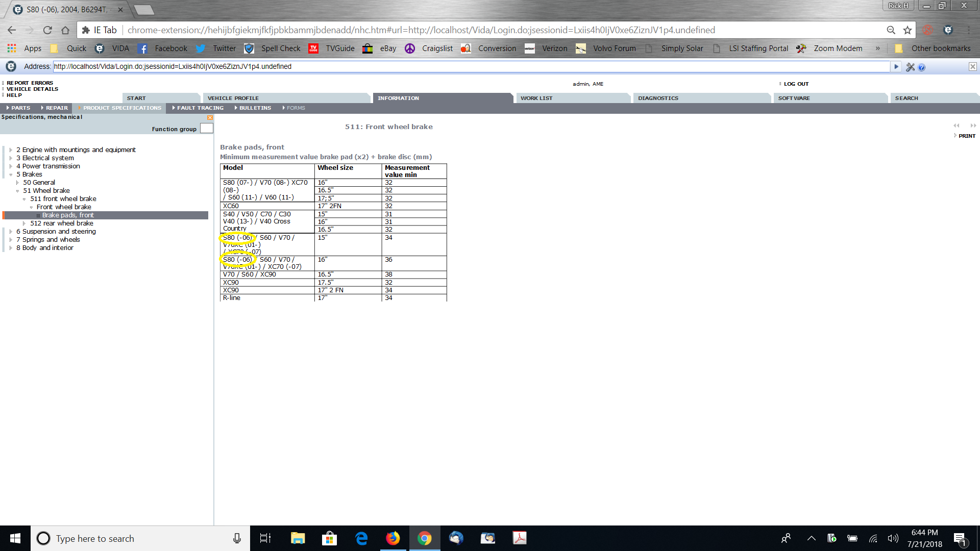Switch to the DIAGNOSTICS tab
The height and width of the screenshot is (551, 980).
(x=658, y=98)
